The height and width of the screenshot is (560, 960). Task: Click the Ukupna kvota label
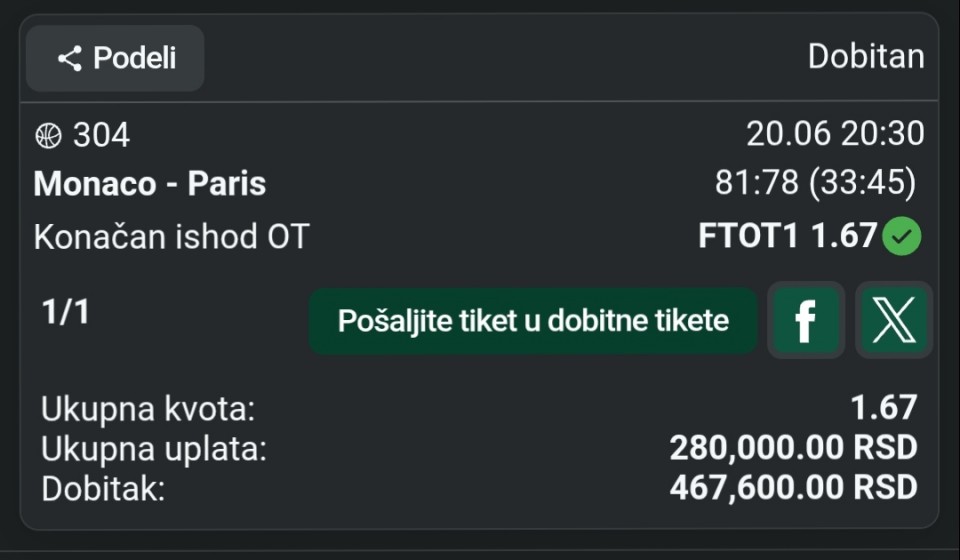coord(148,409)
